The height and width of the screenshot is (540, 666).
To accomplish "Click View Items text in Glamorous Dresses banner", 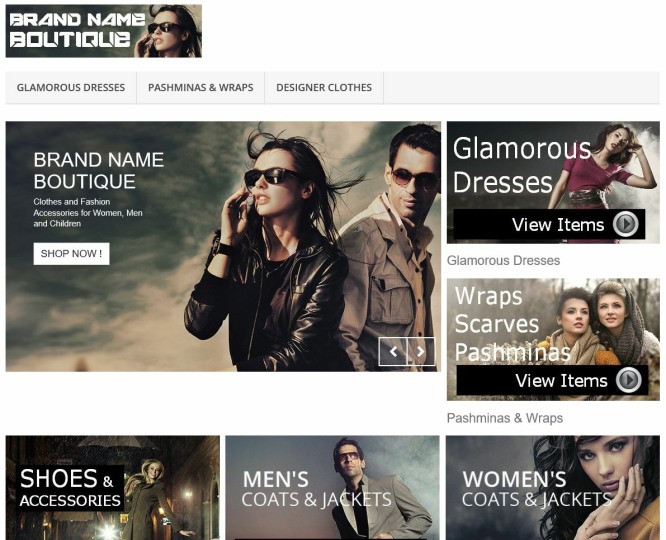I will pos(558,225).
